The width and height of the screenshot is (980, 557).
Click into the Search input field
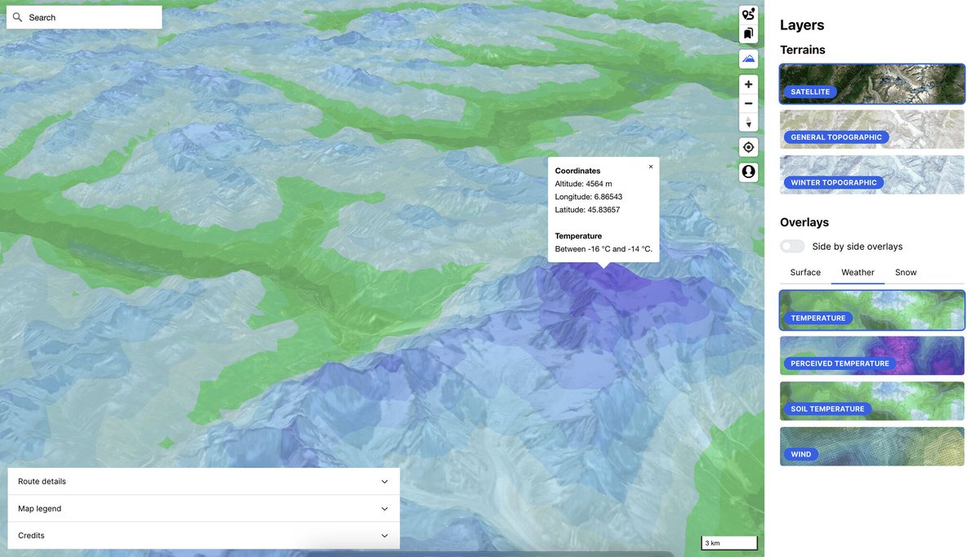coord(84,17)
